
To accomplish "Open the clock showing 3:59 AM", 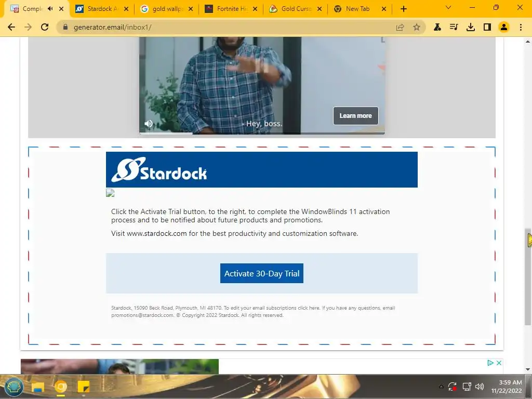I will (x=507, y=387).
